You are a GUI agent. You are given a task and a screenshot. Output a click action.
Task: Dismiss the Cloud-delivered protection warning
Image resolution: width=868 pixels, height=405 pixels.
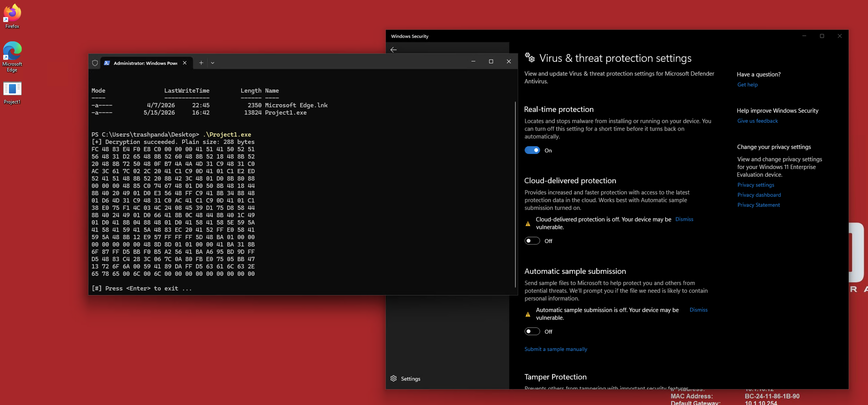(x=684, y=219)
